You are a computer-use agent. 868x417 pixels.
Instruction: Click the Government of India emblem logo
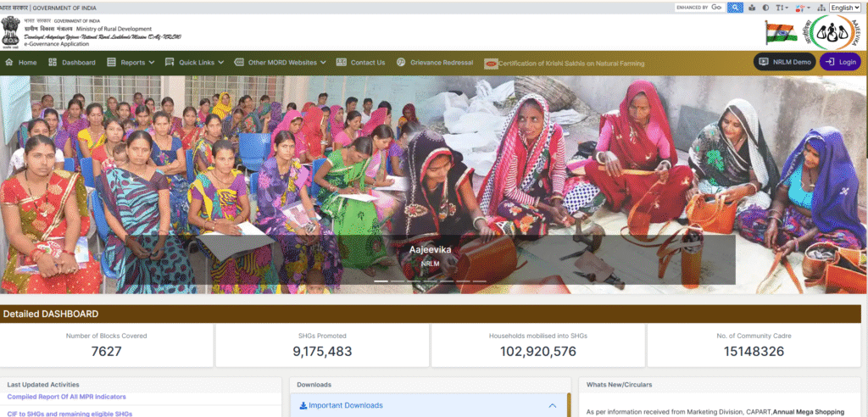[10, 31]
